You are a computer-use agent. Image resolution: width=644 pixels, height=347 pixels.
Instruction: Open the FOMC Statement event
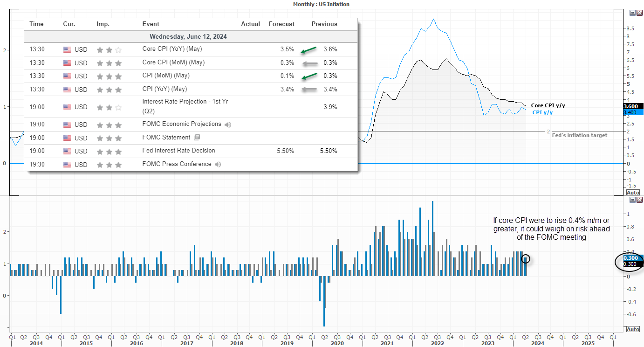tap(166, 138)
